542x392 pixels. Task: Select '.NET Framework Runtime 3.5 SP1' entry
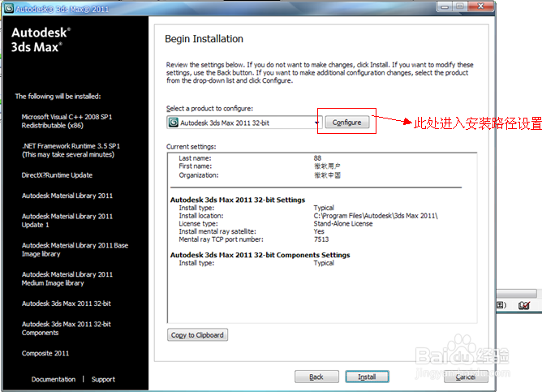71,150
